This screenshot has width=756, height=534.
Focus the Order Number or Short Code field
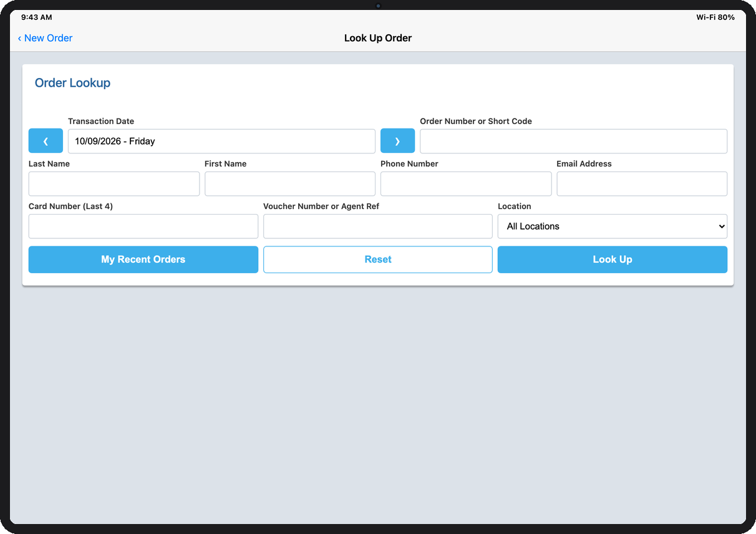pos(573,141)
